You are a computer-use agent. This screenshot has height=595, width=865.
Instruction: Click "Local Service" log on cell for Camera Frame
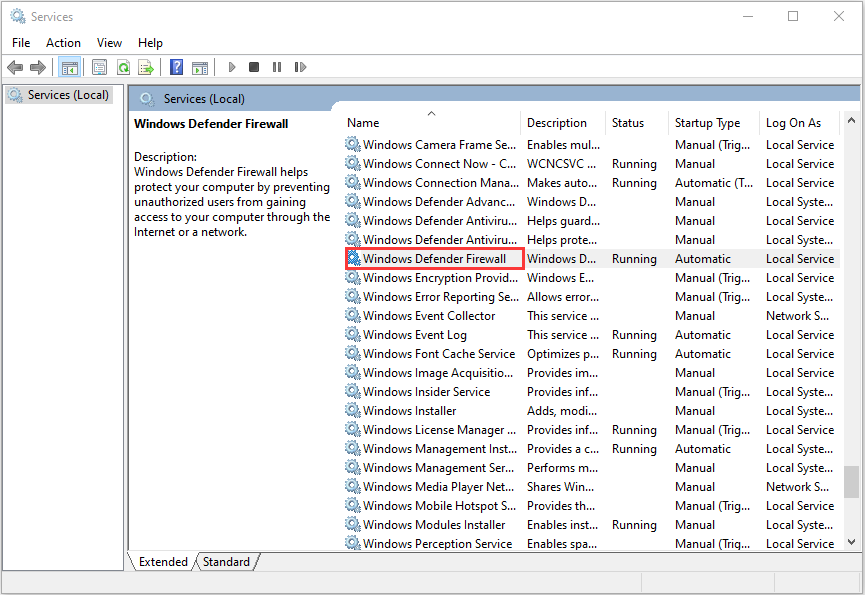(800, 144)
